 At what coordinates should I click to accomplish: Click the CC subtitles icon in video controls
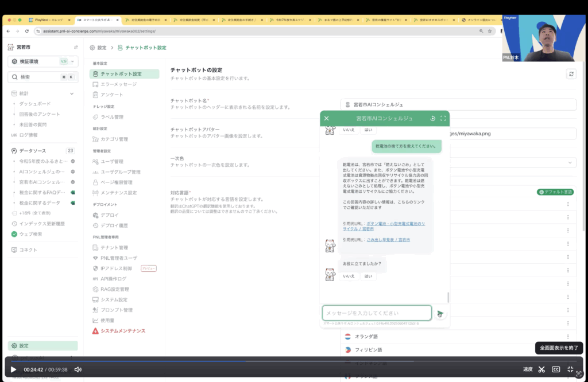pyautogui.click(x=555, y=369)
